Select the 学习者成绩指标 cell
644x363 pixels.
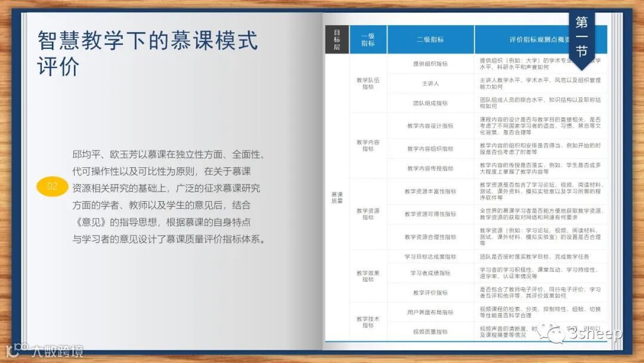[x=431, y=273]
